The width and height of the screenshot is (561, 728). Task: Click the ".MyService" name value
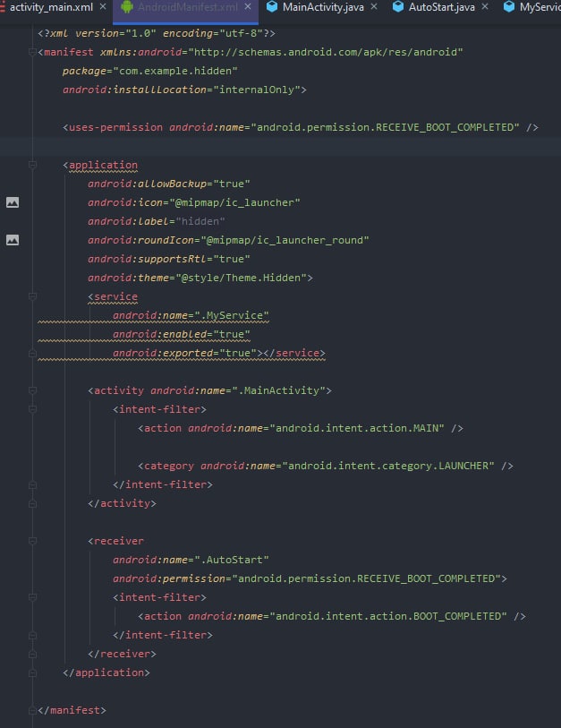[232, 315]
